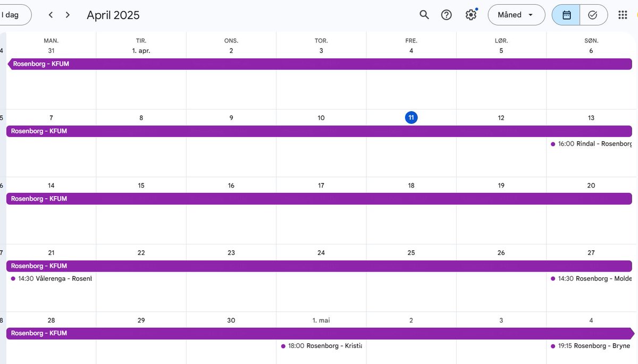Viewport: 638px width, 364px height.
Task: Select date number 15
Action: click(141, 185)
